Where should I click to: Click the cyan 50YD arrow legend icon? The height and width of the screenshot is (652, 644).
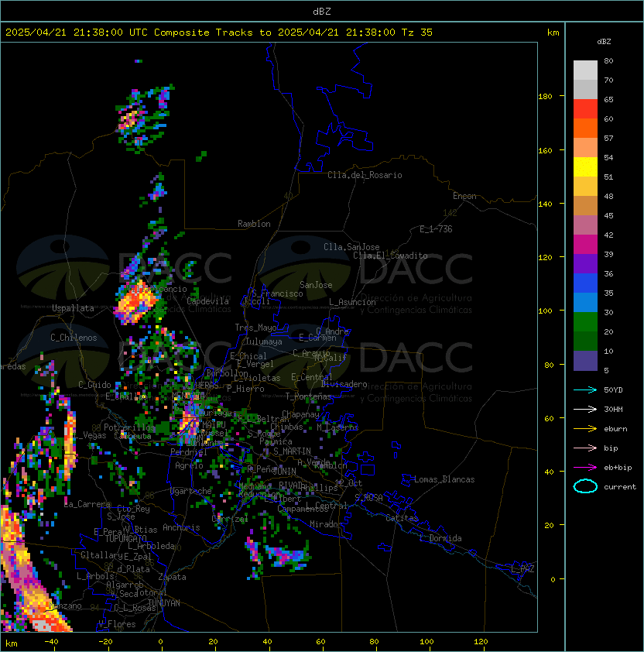585,389
